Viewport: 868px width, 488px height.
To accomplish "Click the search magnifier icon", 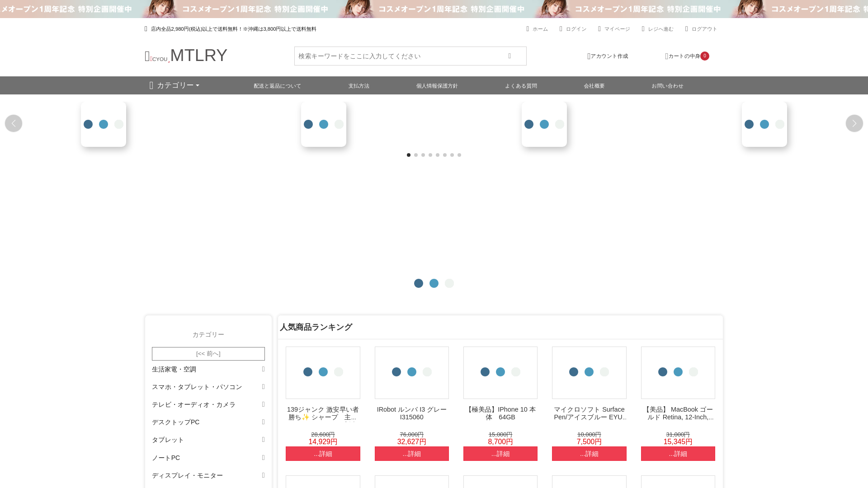I will point(509,56).
